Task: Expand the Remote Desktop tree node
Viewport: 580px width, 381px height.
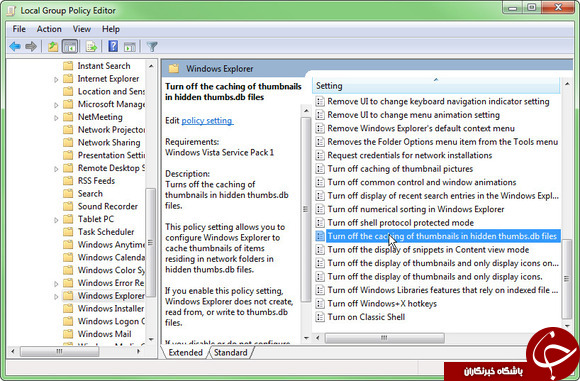Action: pyautogui.click(x=56, y=169)
